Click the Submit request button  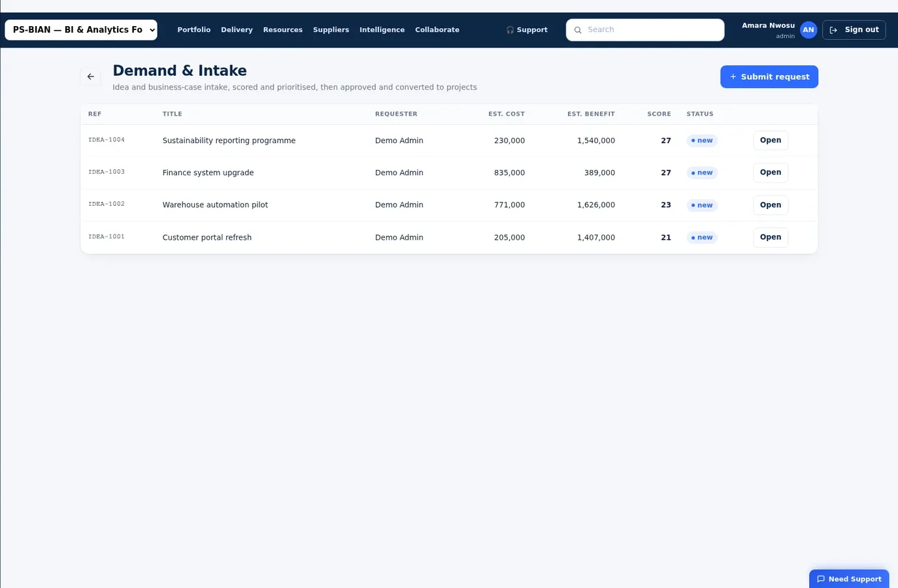click(769, 76)
